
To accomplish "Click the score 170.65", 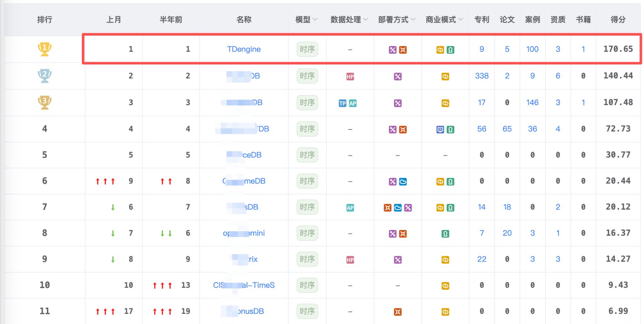I will pyautogui.click(x=618, y=49).
